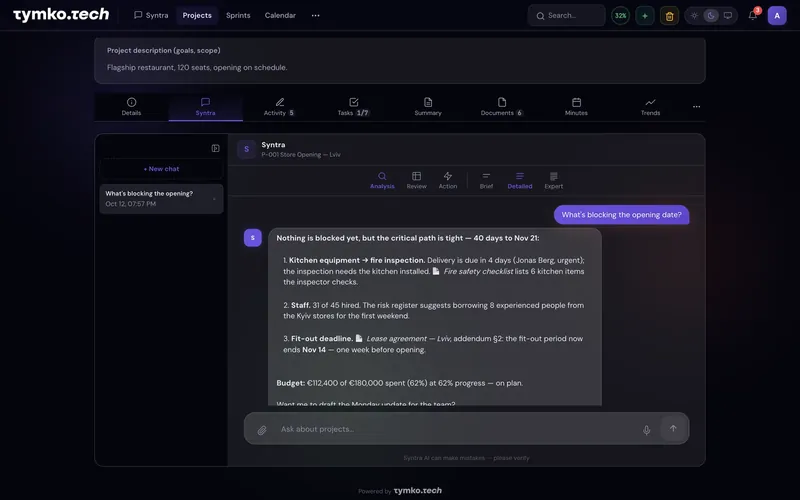800x500 pixels.
Task: Send message with arrow button
Action: 673,429
